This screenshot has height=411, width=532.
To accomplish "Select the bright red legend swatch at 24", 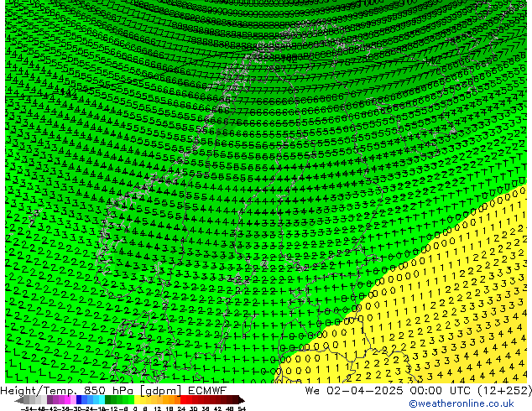I will (183, 399).
